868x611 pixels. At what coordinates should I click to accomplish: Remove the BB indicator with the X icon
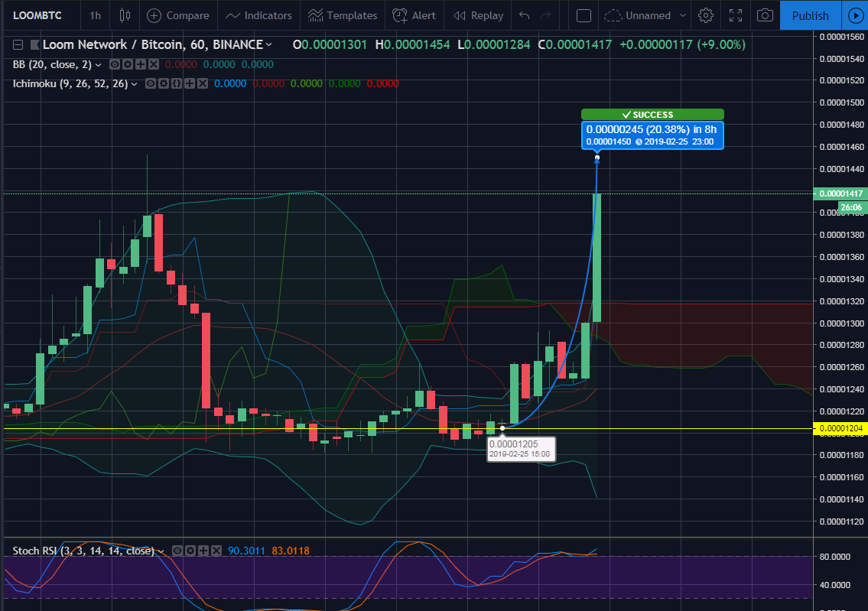tap(154, 65)
